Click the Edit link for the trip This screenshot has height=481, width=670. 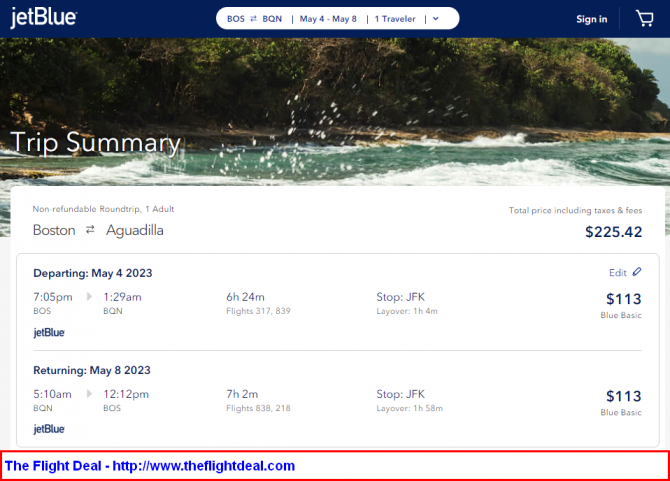click(617, 273)
